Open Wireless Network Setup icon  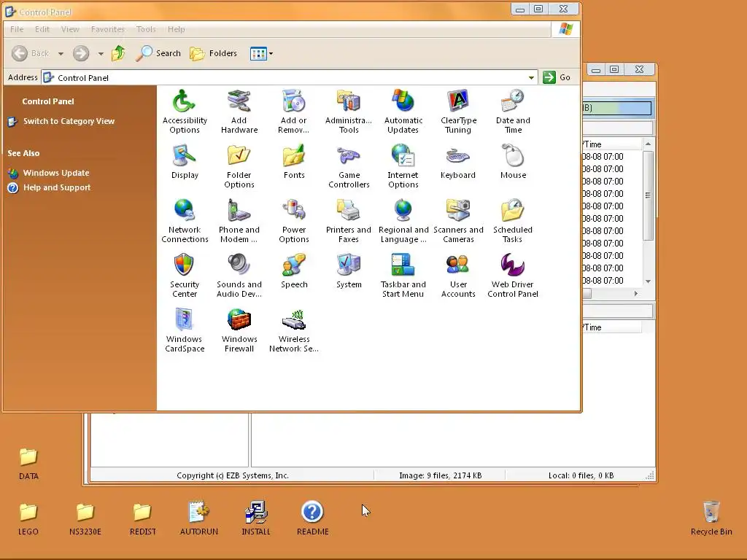point(293,330)
